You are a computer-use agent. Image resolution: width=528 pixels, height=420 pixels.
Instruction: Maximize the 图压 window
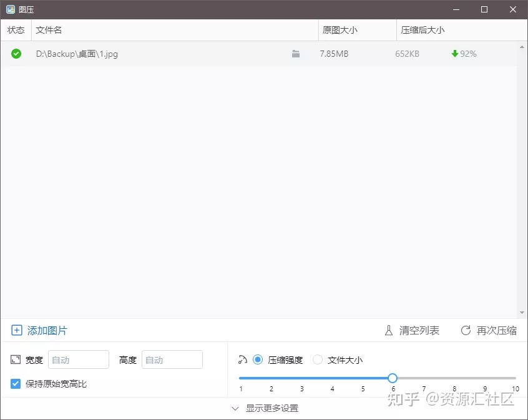coord(484,9)
